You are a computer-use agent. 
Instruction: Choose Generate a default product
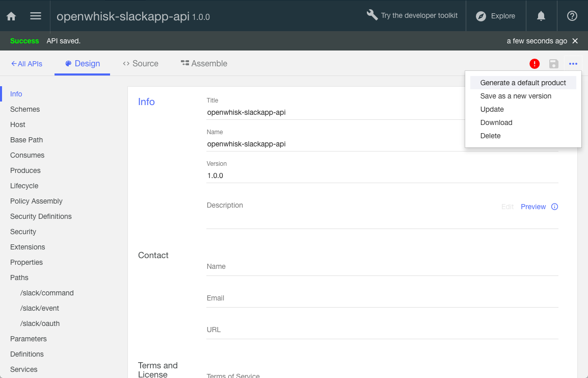pyautogui.click(x=523, y=83)
